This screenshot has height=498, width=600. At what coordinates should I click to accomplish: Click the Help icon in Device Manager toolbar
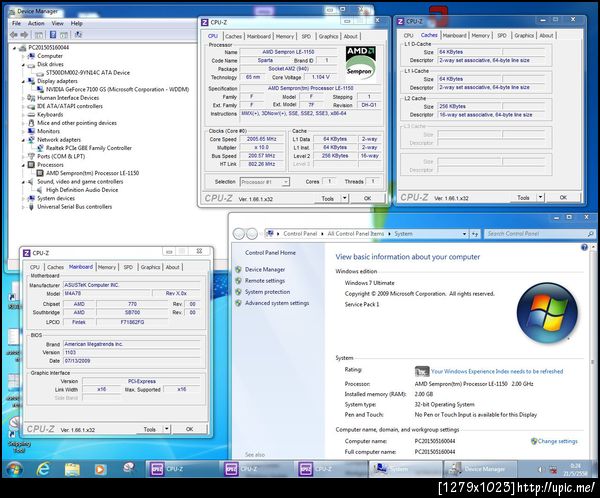pos(53,35)
